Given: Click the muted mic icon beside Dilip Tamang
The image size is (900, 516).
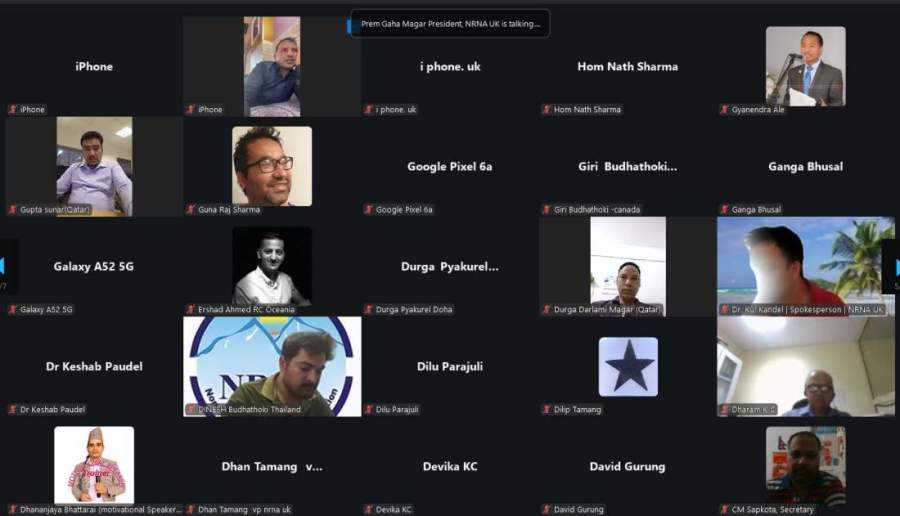Looking at the screenshot, I should coord(546,409).
